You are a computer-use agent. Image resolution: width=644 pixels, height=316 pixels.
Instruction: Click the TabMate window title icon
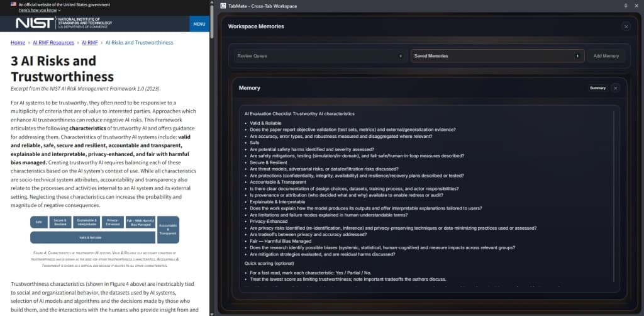click(223, 6)
